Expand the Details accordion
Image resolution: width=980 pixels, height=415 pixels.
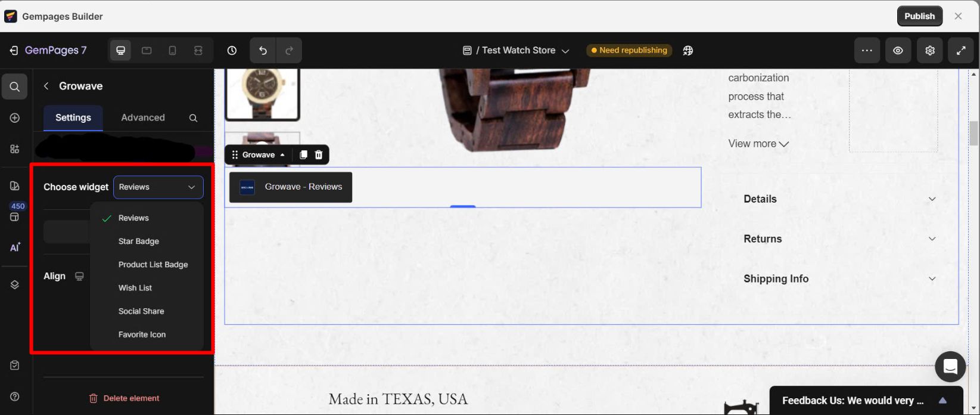coord(839,199)
